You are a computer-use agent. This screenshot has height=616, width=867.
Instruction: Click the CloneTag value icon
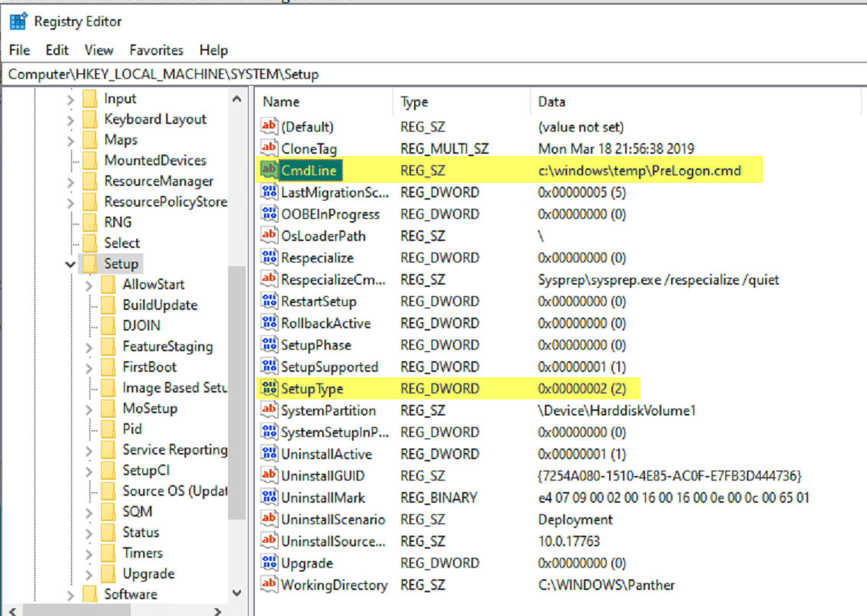[x=269, y=148]
